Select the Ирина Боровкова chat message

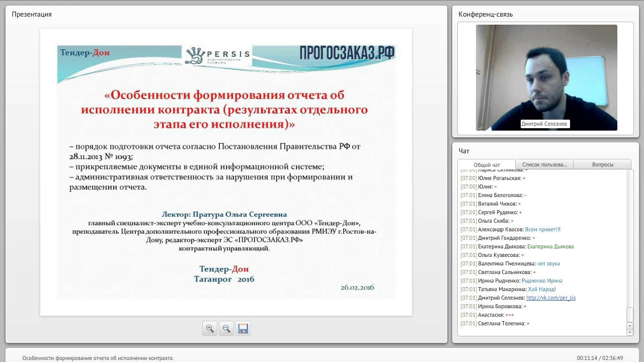(494, 306)
